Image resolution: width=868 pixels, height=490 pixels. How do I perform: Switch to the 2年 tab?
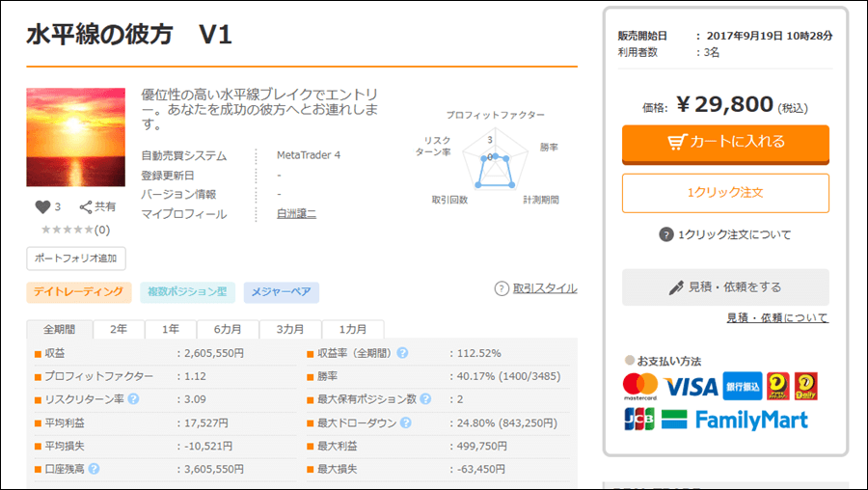(119, 329)
